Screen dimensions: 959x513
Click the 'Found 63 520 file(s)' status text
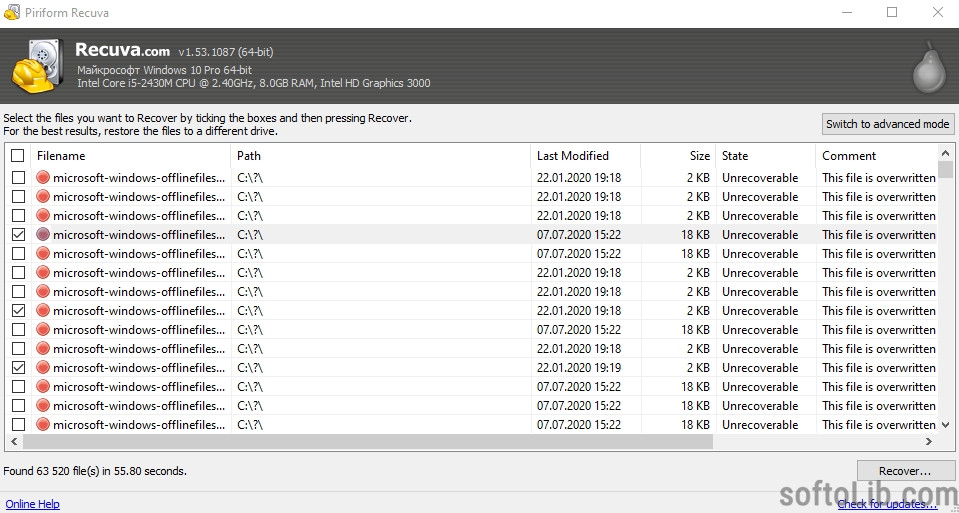(x=95, y=471)
